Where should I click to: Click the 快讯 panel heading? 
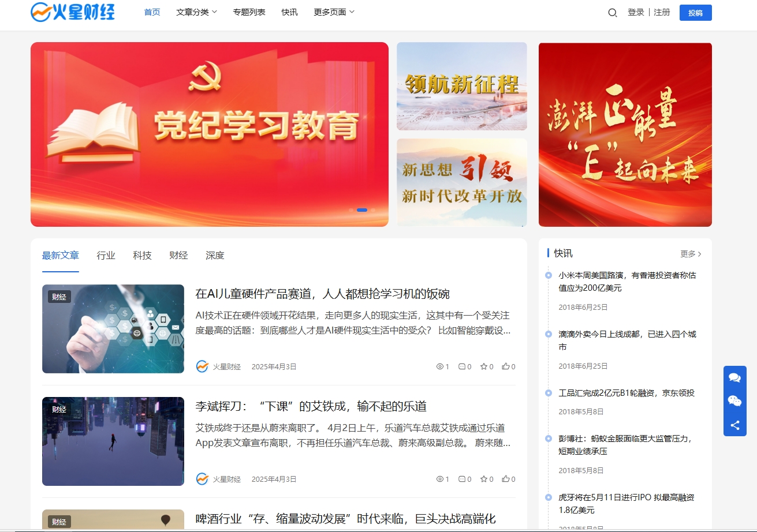[563, 253]
